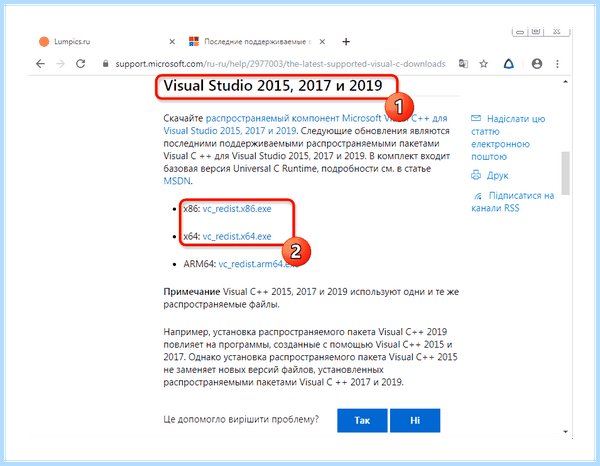Image resolution: width=600 pixels, height=466 pixels.
Task: Click the envelope email icon
Action: tap(476, 118)
